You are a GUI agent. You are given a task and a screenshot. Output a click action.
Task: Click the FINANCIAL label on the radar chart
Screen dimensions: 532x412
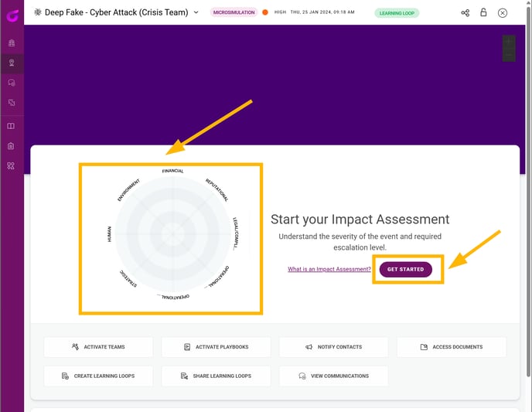pyautogui.click(x=172, y=171)
